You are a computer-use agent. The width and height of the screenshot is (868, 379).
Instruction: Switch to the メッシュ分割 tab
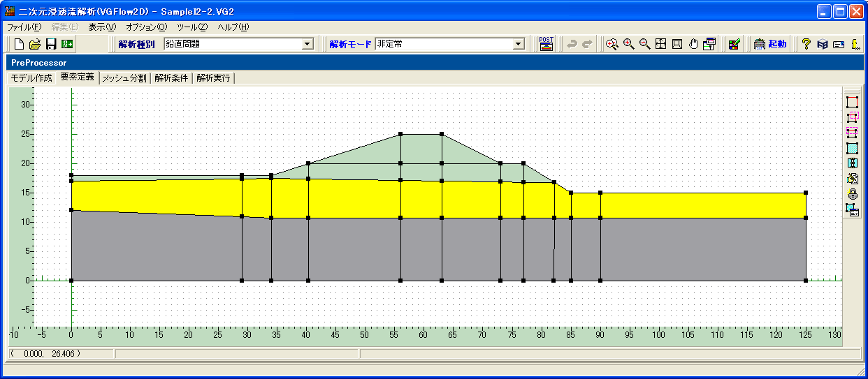pos(124,78)
